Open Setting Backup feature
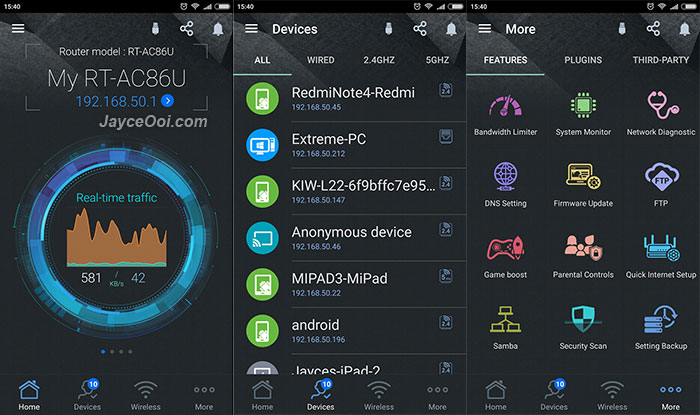 click(661, 328)
